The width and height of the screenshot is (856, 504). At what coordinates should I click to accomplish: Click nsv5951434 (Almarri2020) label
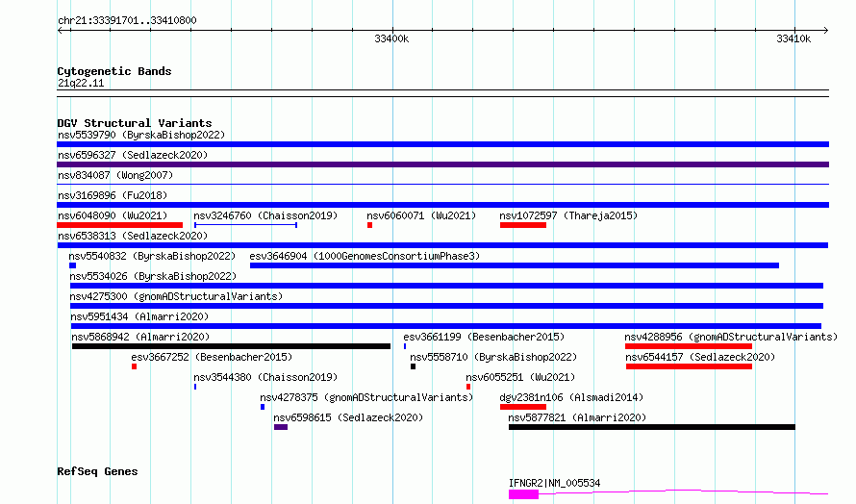pos(139,316)
